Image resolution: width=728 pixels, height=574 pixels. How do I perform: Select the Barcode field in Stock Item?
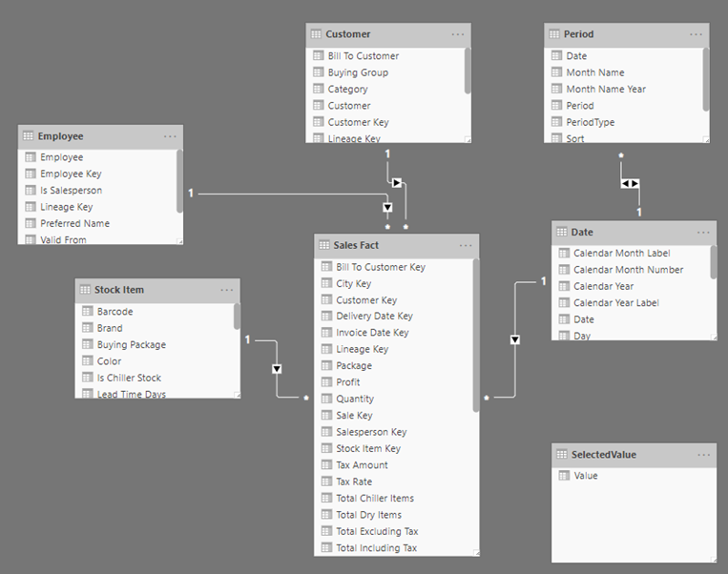pos(114,312)
